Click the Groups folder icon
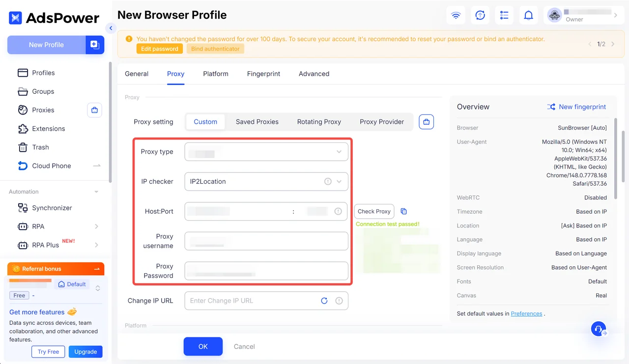Screen dimensions: 629x364 [x=23, y=91]
